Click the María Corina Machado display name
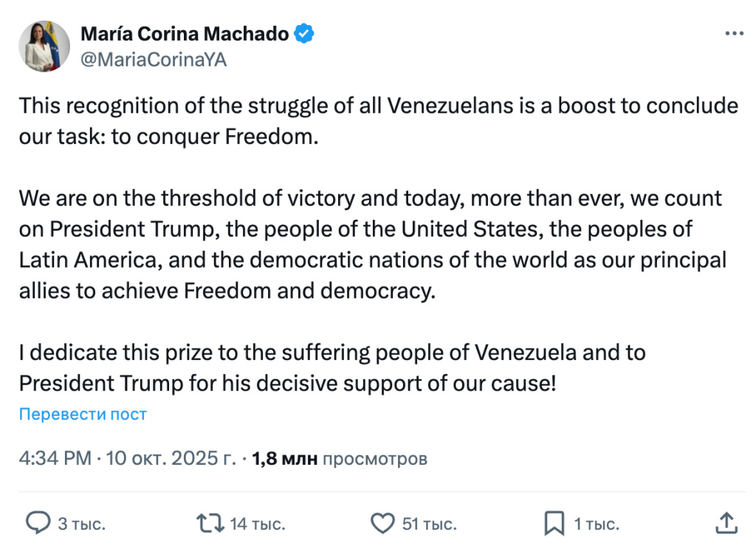756x549 pixels. coord(185,33)
